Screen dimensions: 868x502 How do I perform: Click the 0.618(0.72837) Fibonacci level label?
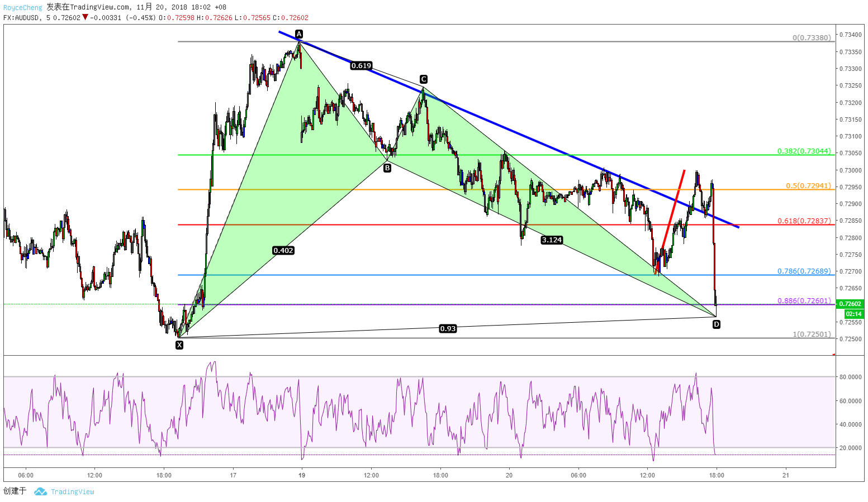pyautogui.click(x=804, y=221)
